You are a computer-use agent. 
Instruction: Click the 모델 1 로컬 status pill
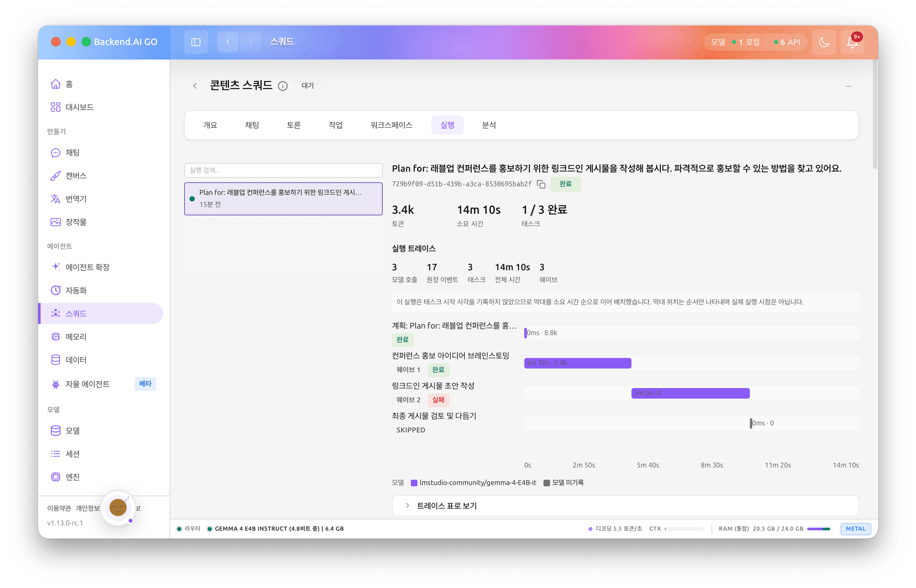tap(735, 42)
